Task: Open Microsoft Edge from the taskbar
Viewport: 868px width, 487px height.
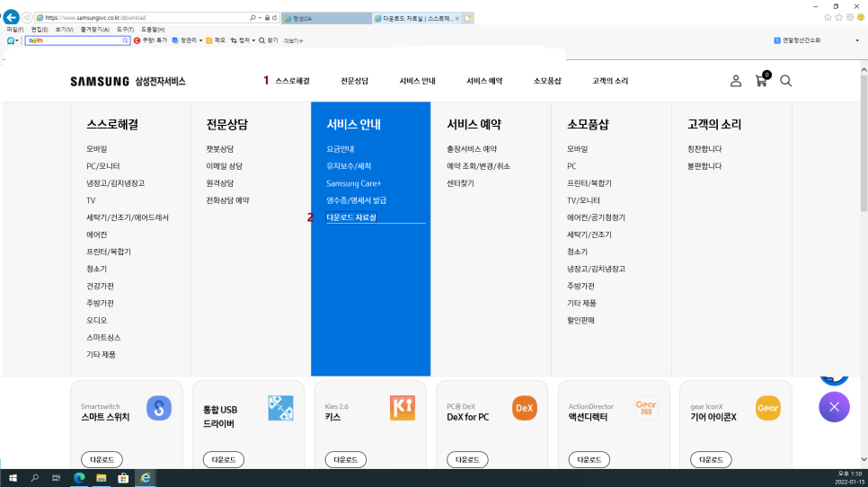Action: tap(79, 478)
